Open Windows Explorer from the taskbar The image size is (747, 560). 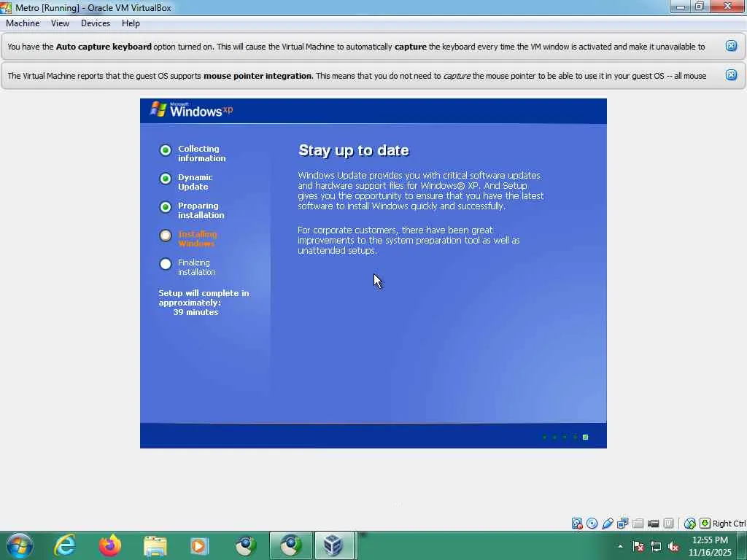pyautogui.click(x=155, y=545)
